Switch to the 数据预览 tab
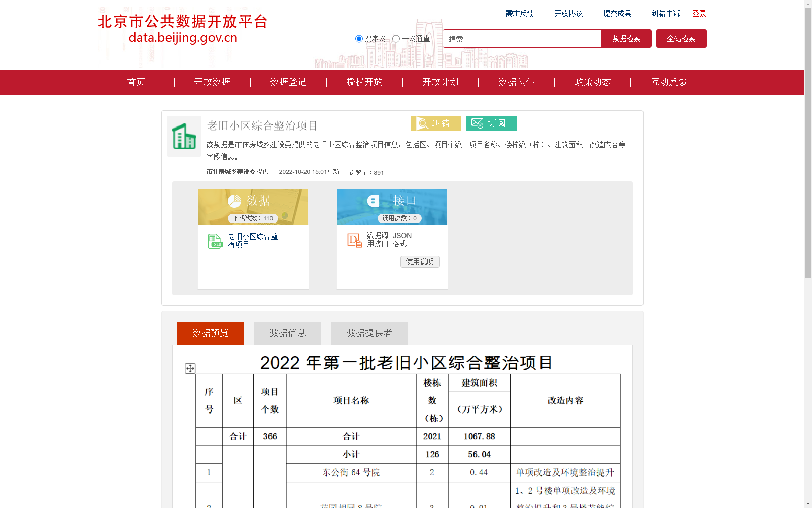Screen dimensions: 812x508 pos(211,333)
